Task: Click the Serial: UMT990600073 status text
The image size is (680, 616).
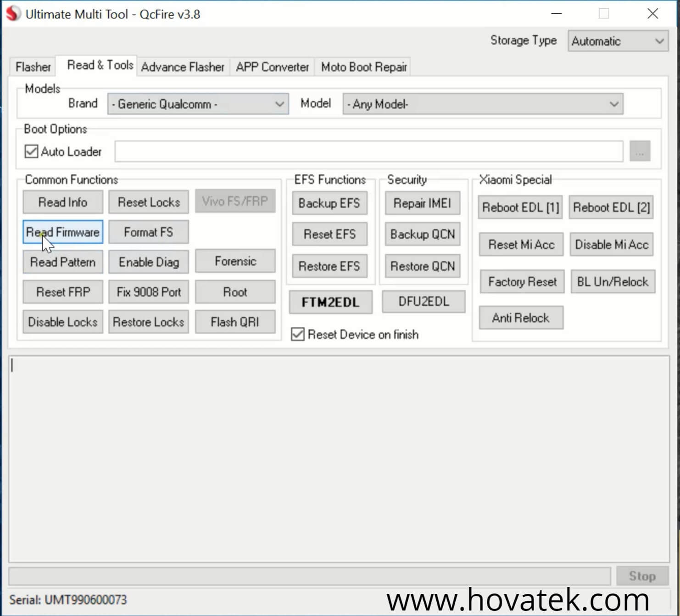Action: pyautogui.click(x=68, y=599)
